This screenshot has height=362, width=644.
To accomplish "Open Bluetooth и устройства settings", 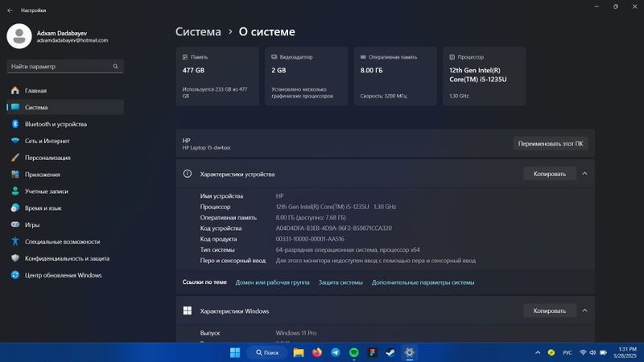I will click(x=65, y=124).
